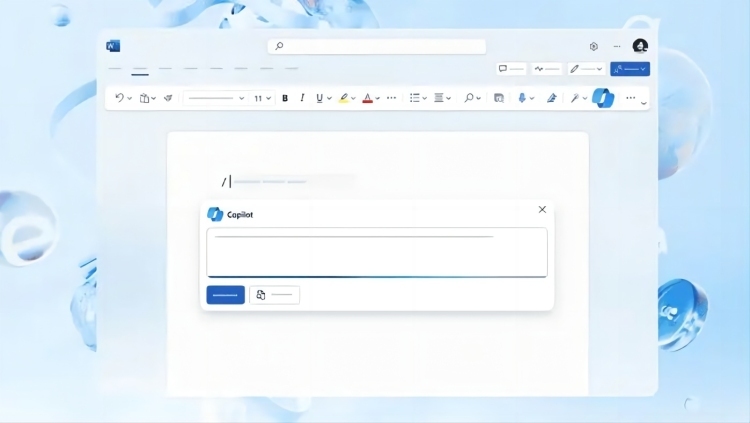
Task: Click the Word app logo
Action: click(113, 46)
